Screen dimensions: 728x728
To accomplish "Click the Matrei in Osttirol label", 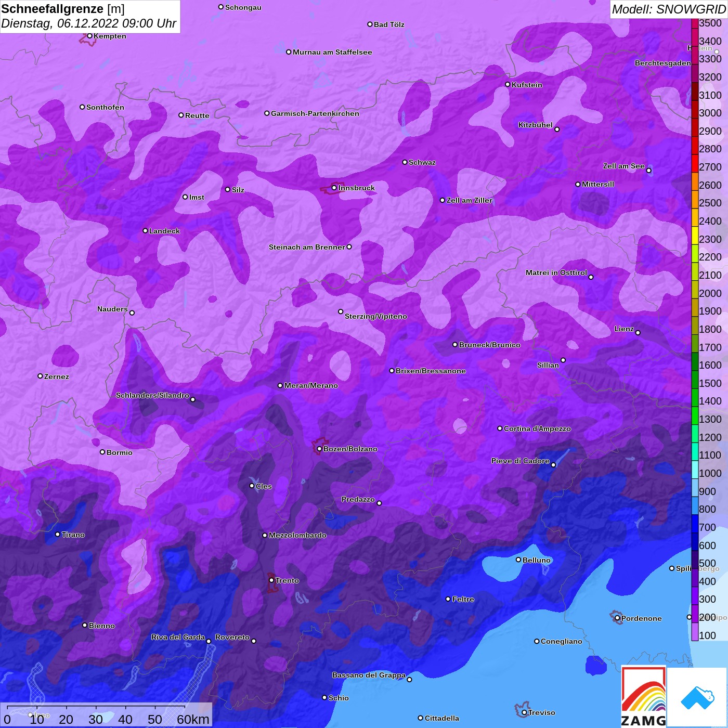I will [556, 272].
